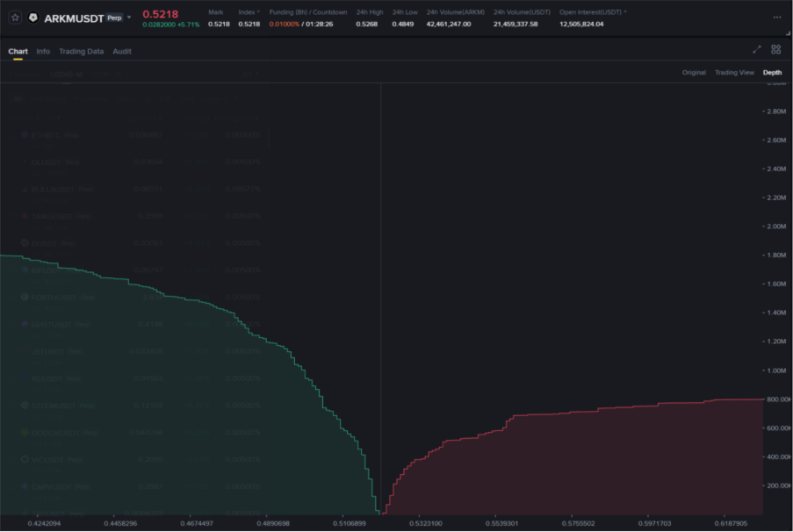The height and width of the screenshot is (532, 793).
Task: Open the Trading Data tab
Action: 81,52
